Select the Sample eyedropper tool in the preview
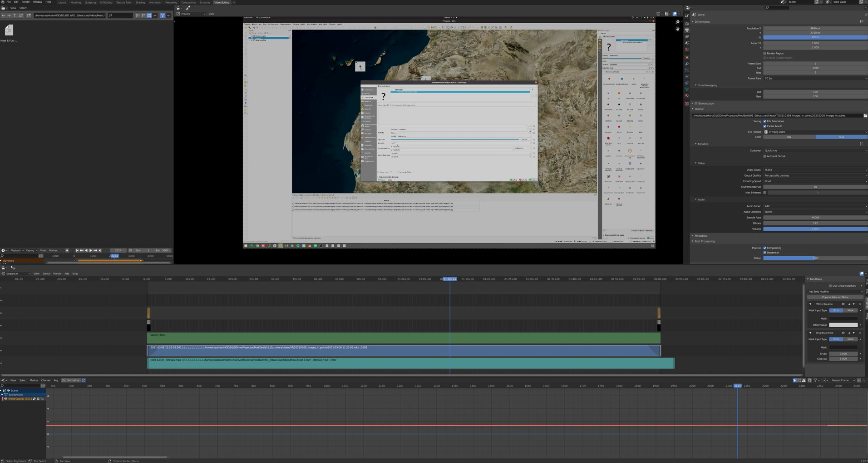The height and width of the screenshot is (463, 868). point(188,8)
